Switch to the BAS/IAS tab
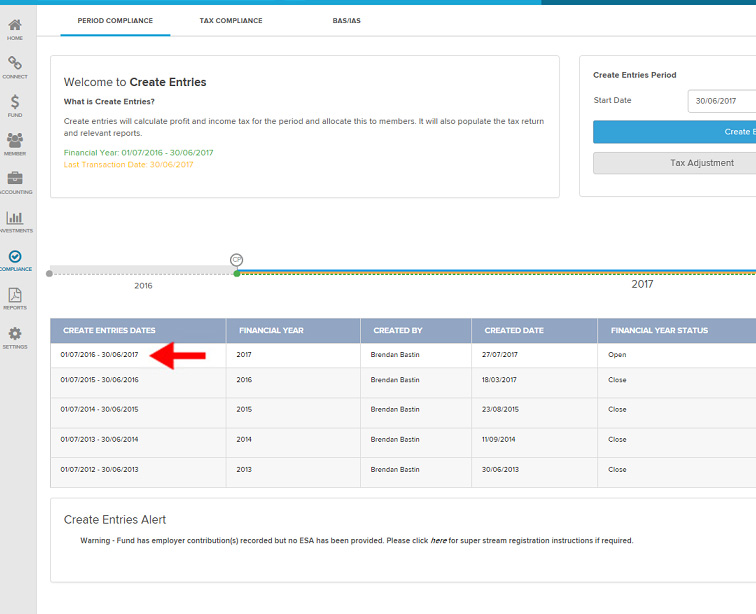The width and height of the screenshot is (756, 614). [x=347, y=21]
